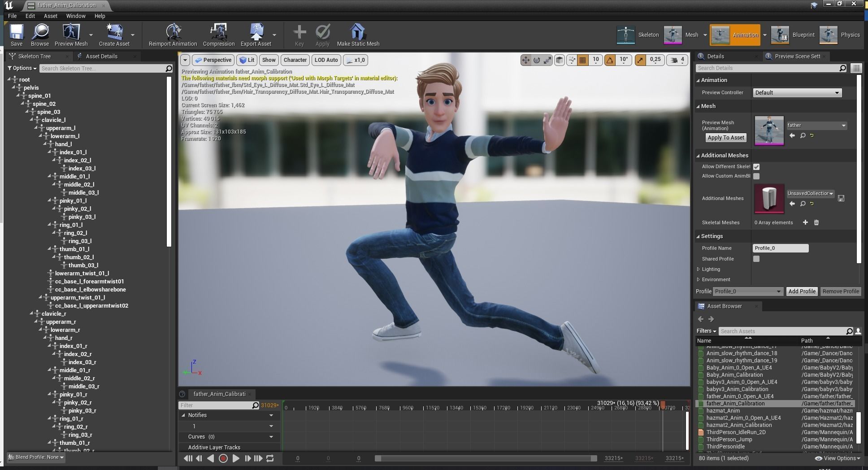Go back in asset browser history
Viewport: 868px width, 470px height.
701,319
